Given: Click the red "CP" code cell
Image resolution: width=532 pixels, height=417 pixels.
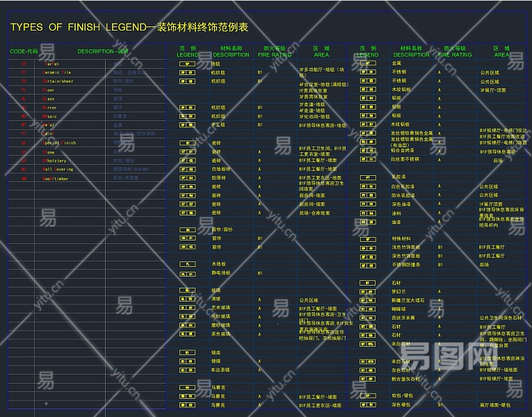Looking at the screenshot, I should 24,64.
